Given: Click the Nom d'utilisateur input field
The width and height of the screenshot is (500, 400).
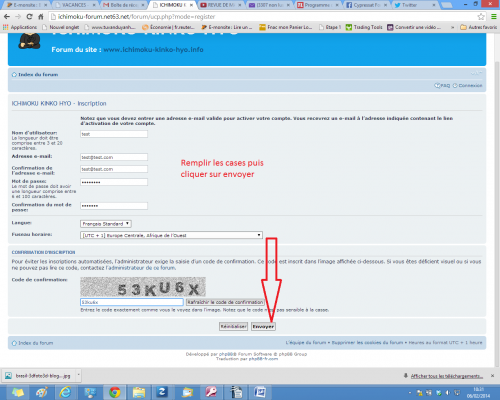Looking at the screenshot, I should (x=114, y=134).
